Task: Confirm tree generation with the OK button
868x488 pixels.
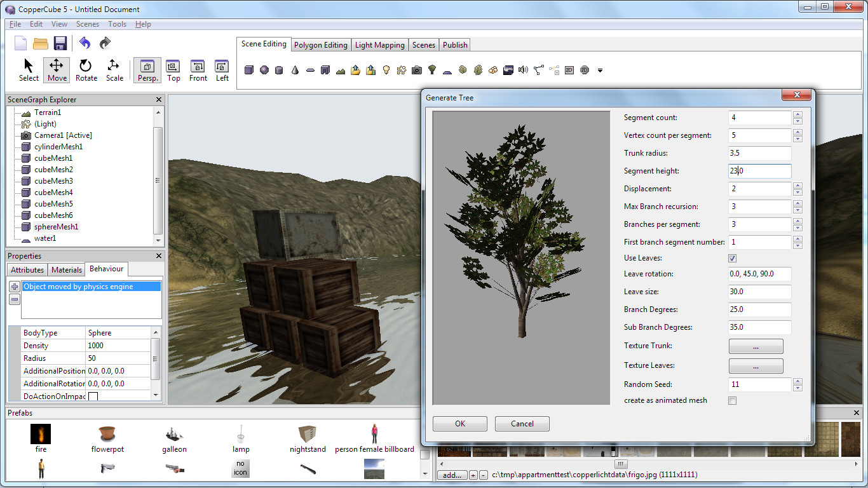Action: pyautogui.click(x=459, y=423)
